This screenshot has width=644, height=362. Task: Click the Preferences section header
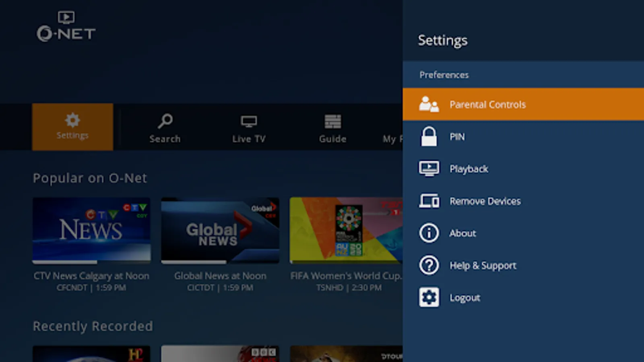click(x=444, y=75)
